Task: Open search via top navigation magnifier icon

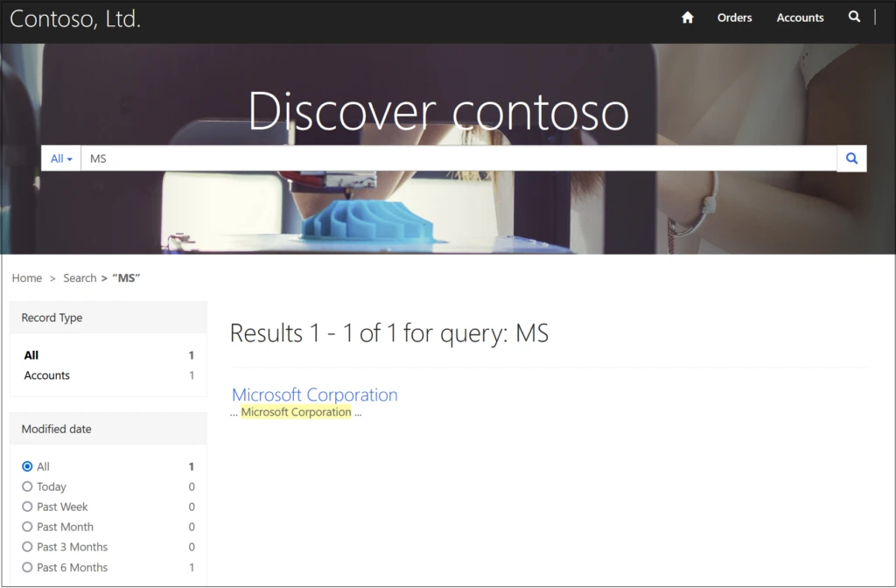Action: (x=854, y=17)
